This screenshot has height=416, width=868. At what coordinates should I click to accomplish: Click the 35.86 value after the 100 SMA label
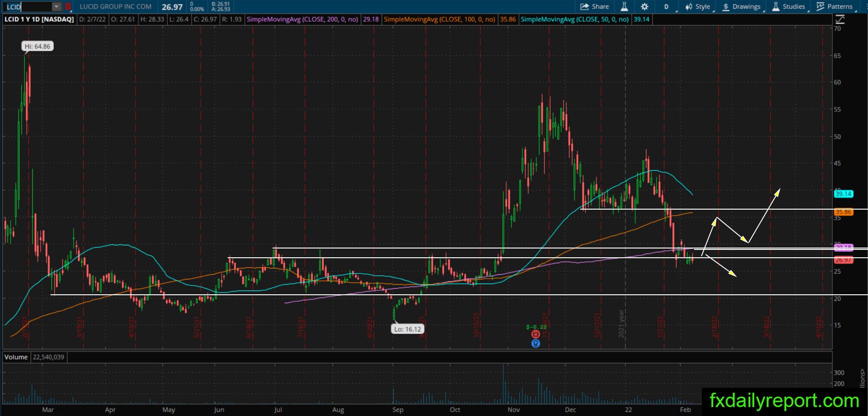[x=508, y=19]
